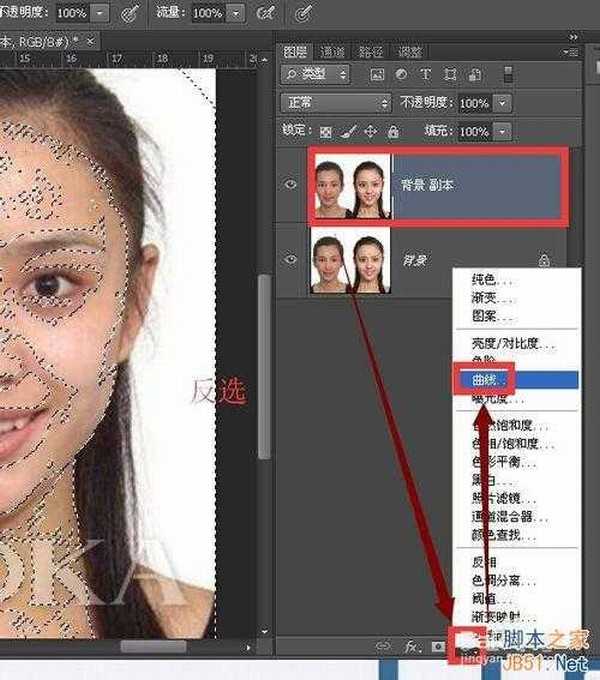Click the lock image pixels brush icon

pyautogui.click(x=348, y=132)
